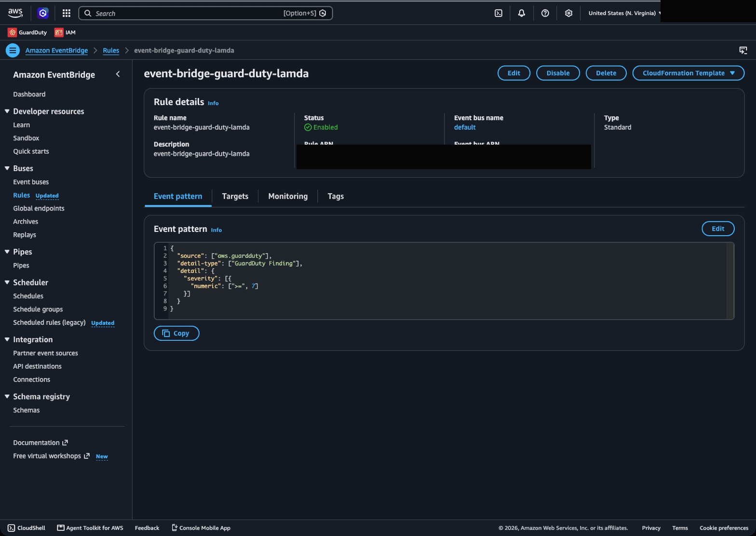Viewport: 756px width, 536px height.
Task: Disable the event-bridge-guard-duty-lamda rule
Action: point(558,73)
